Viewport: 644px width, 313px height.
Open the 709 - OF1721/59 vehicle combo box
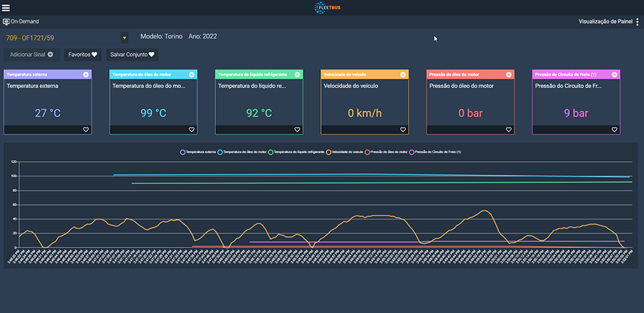click(x=60, y=37)
